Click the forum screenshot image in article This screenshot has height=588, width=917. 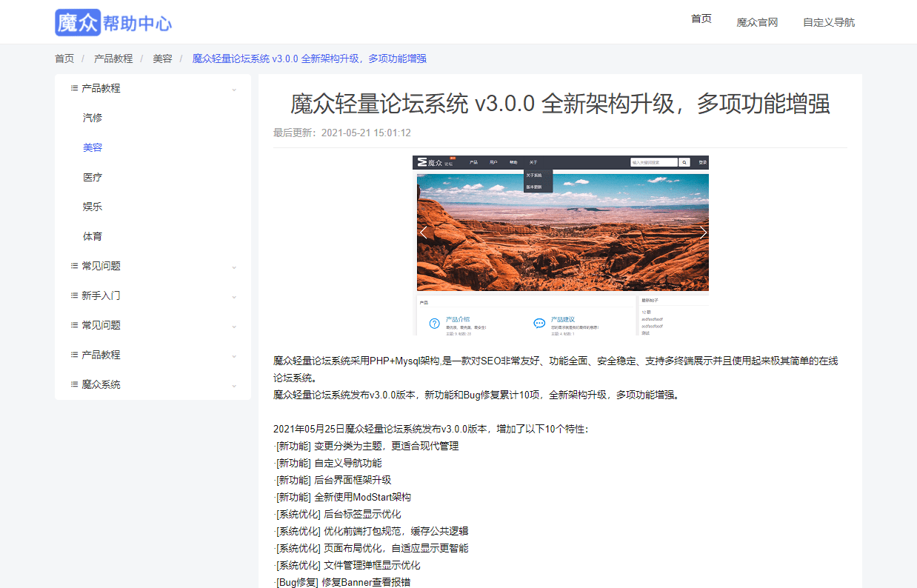coord(561,245)
